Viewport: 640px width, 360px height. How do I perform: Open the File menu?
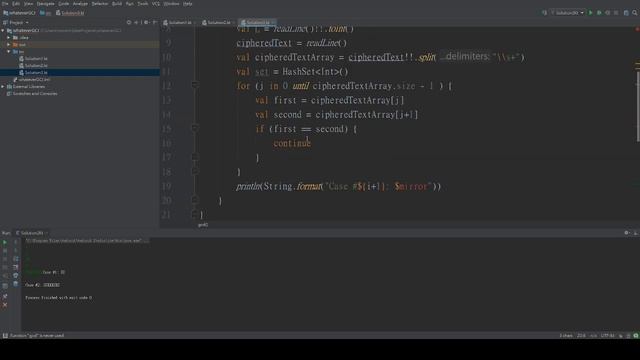(5, 4)
